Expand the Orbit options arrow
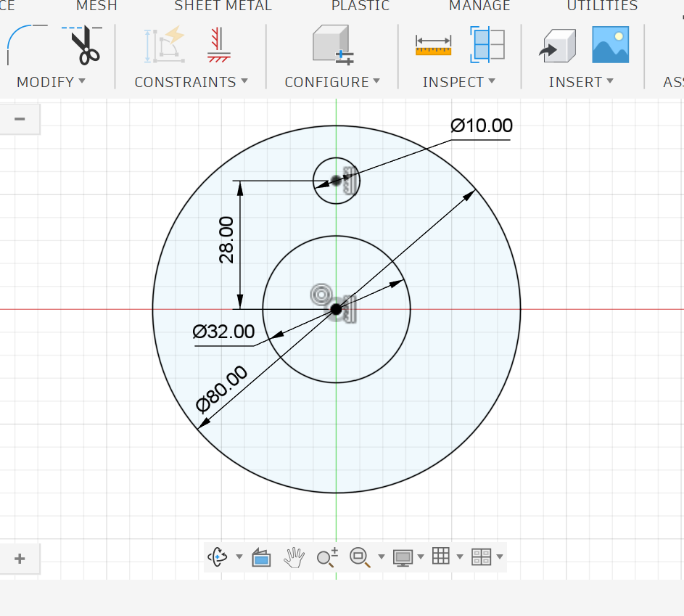684x616 pixels. 239,557
